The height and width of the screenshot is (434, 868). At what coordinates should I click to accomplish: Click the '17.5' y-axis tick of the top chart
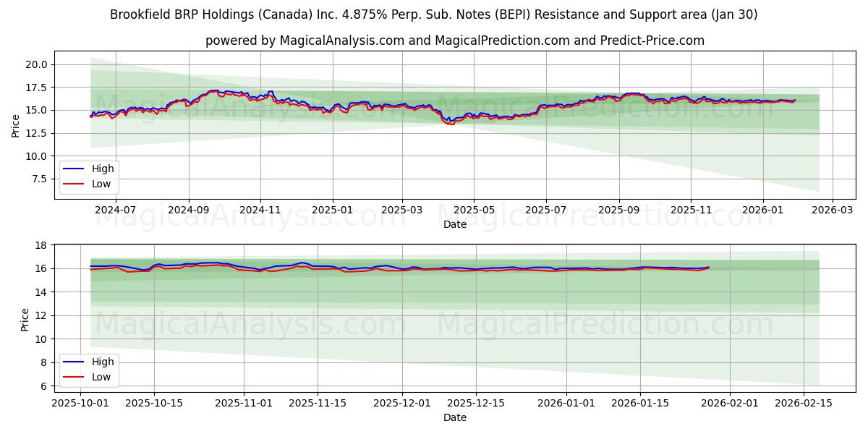pyautogui.click(x=38, y=88)
